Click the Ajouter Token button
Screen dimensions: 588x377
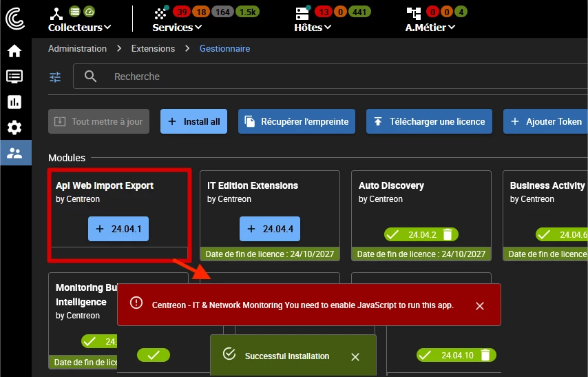pos(545,121)
